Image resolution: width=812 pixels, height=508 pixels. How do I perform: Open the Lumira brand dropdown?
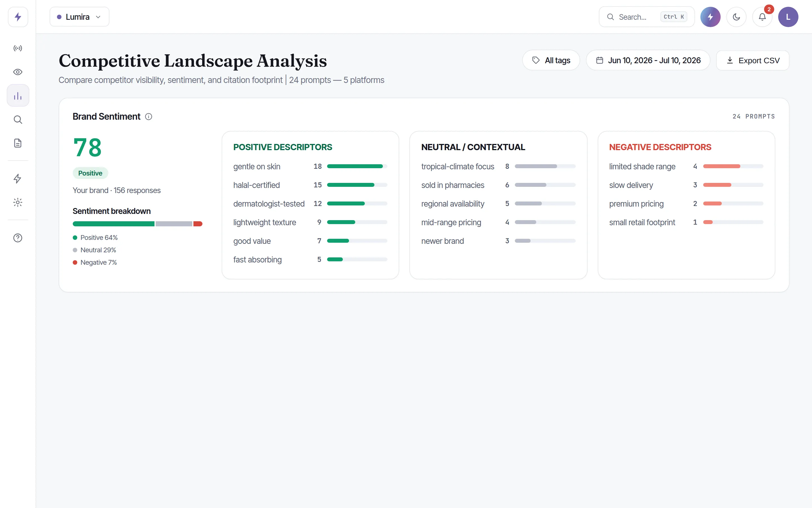[80, 17]
